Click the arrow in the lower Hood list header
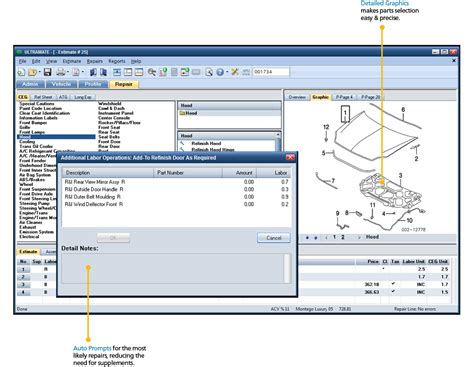The height and width of the screenshot is (367, 474). tap(278, 135)
